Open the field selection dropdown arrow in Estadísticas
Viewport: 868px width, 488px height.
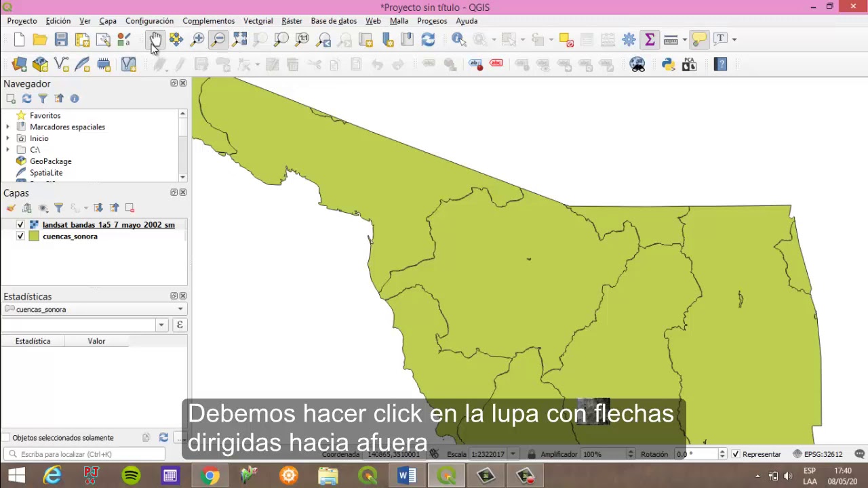[161, 325]
